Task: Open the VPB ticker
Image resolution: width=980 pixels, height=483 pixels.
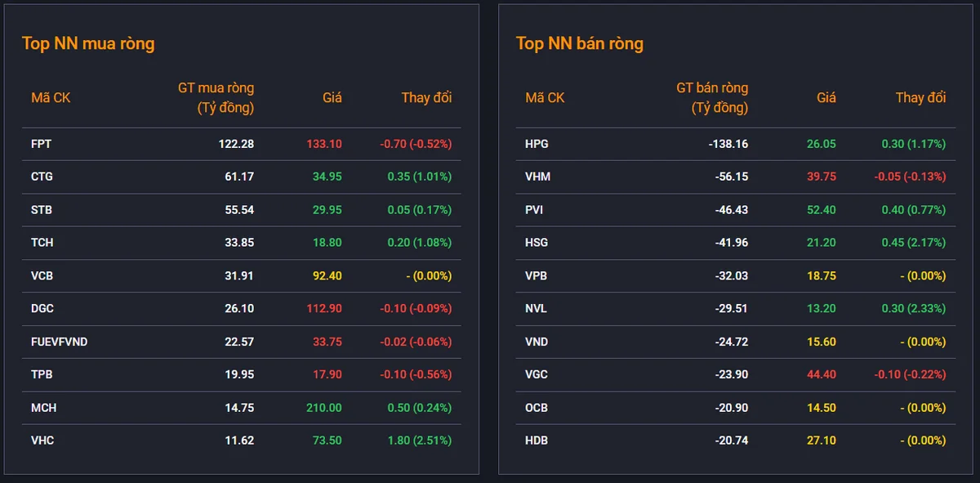Action: tap(537, 276)
